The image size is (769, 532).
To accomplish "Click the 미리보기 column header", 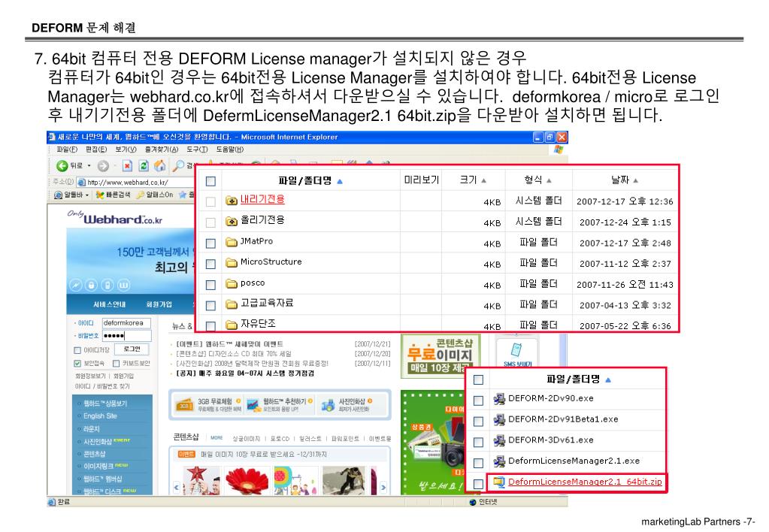I will click(x=421, y=180).
